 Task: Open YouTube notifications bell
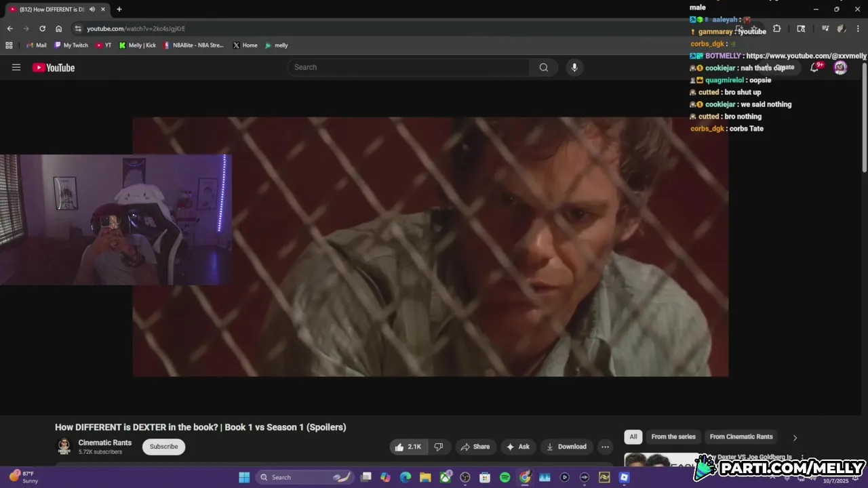814,67
